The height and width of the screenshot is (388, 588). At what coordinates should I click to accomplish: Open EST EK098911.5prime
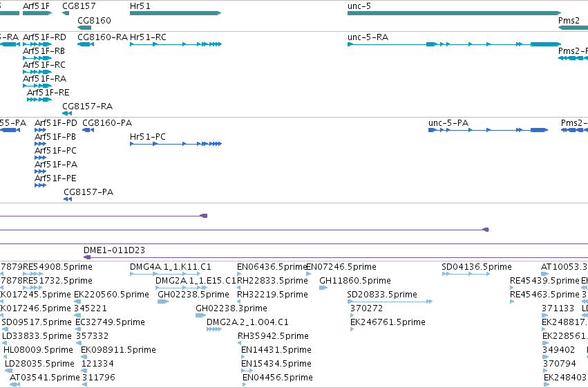pos(119,350)
